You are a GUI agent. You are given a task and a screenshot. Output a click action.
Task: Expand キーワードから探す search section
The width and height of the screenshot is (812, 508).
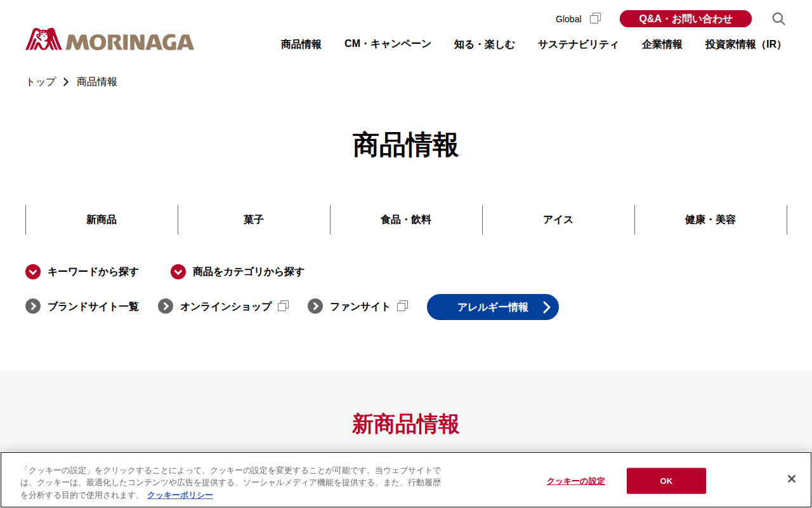(93, 272)
